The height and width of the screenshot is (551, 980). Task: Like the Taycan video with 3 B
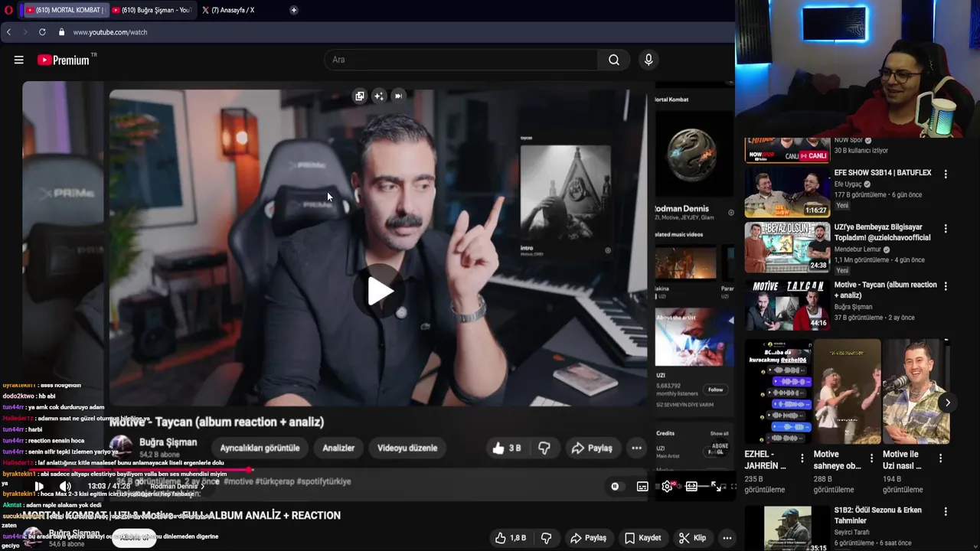point(507,448)
